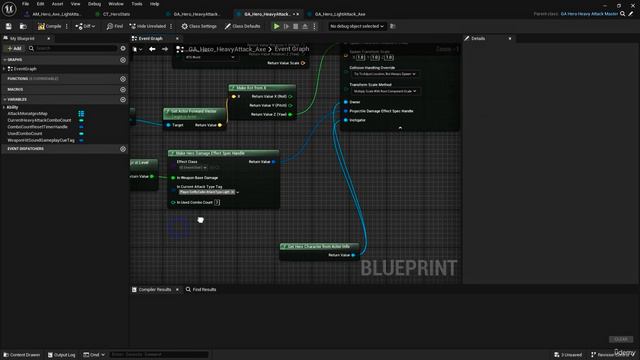
Task: Click the frame skip button
Action: coord(286,26)
